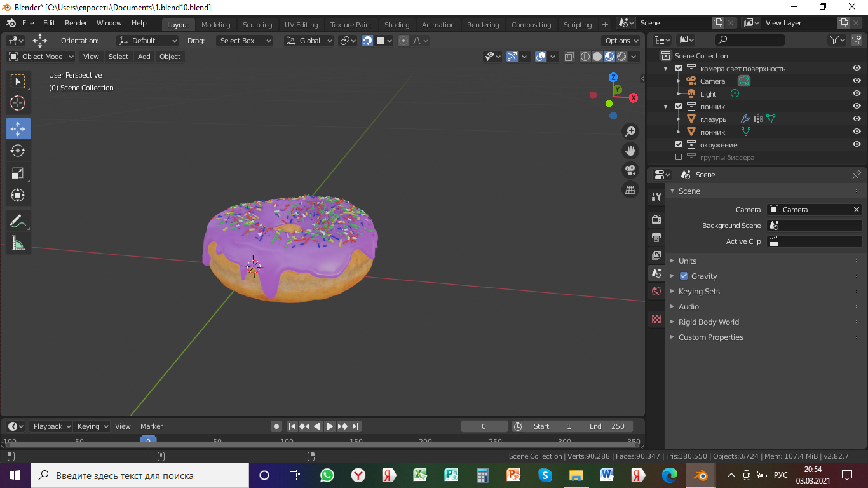This screenshot has height=488, width=868.
Task: Activate the Rotate tool
Action: click(18, 151)
